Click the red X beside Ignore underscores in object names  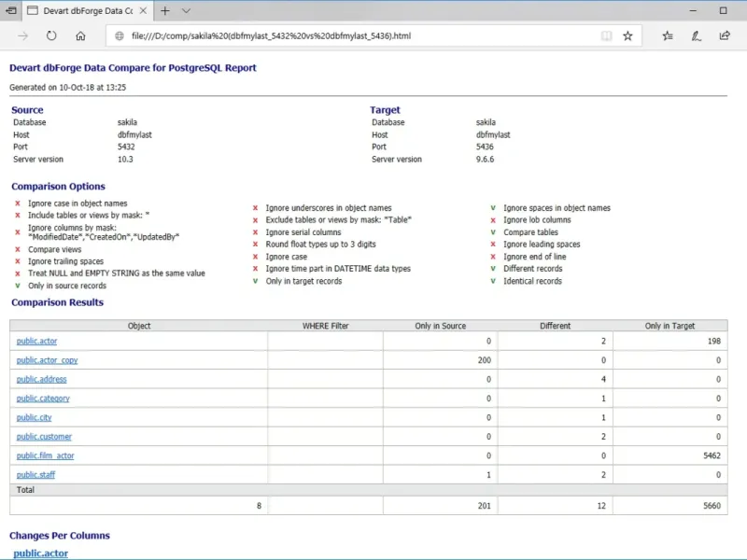[255, 208]
